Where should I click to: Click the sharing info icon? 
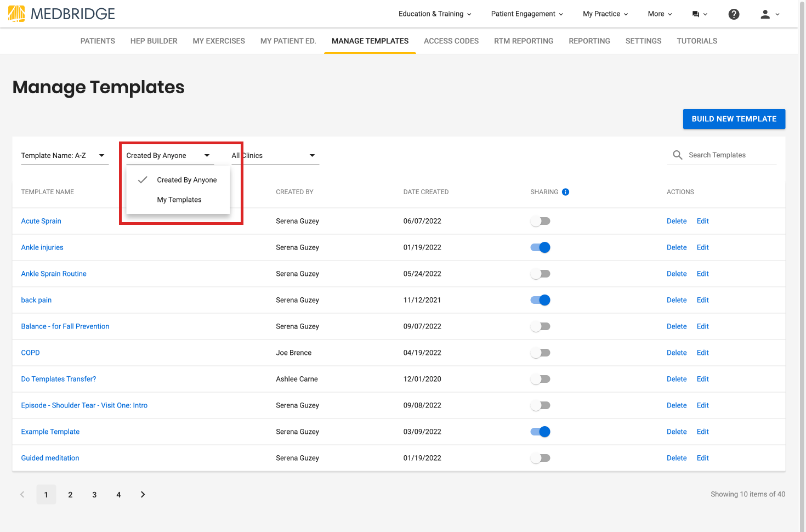pyautogui.click(x=565, y=192)
